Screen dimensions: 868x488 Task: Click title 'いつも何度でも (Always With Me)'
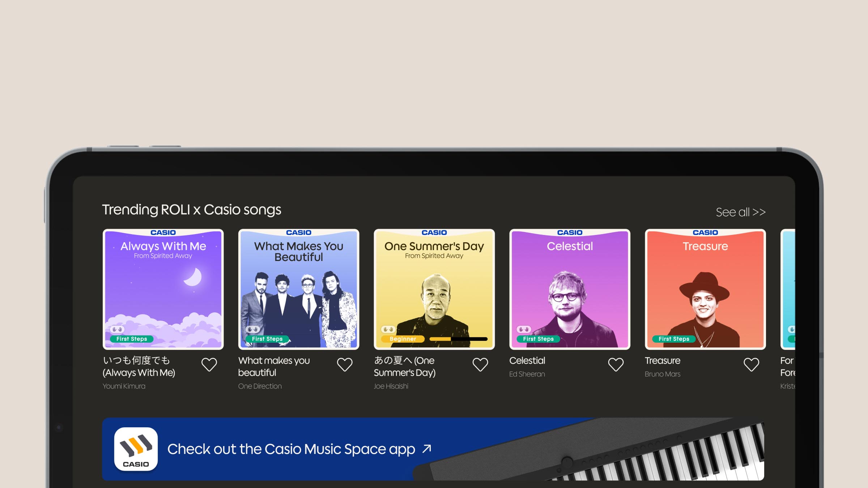click(x=139, y=367)
